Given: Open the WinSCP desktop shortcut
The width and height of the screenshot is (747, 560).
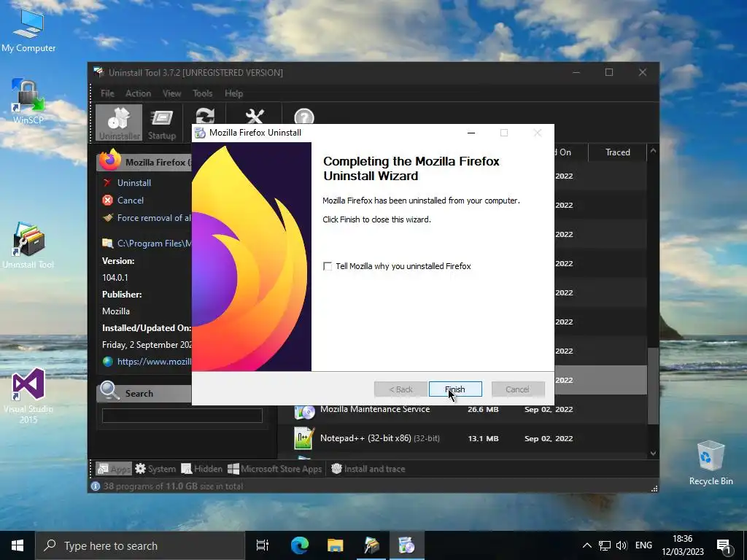Looking at the screenshot, I should point(28,101).
